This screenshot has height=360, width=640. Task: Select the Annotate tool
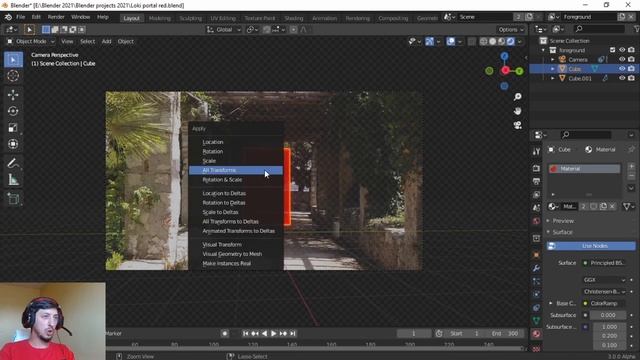coord(13,163)
